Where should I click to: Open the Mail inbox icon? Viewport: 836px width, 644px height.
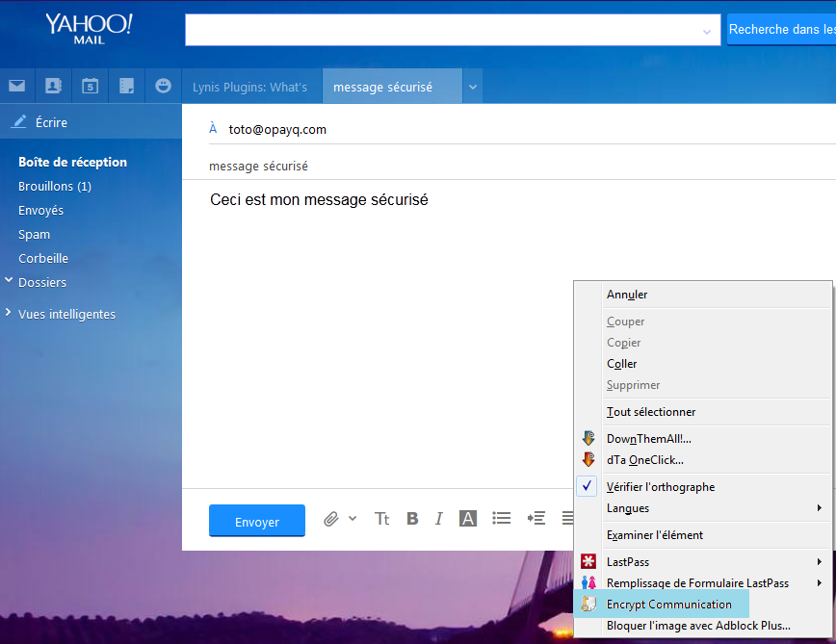click(x=17, y=86)
